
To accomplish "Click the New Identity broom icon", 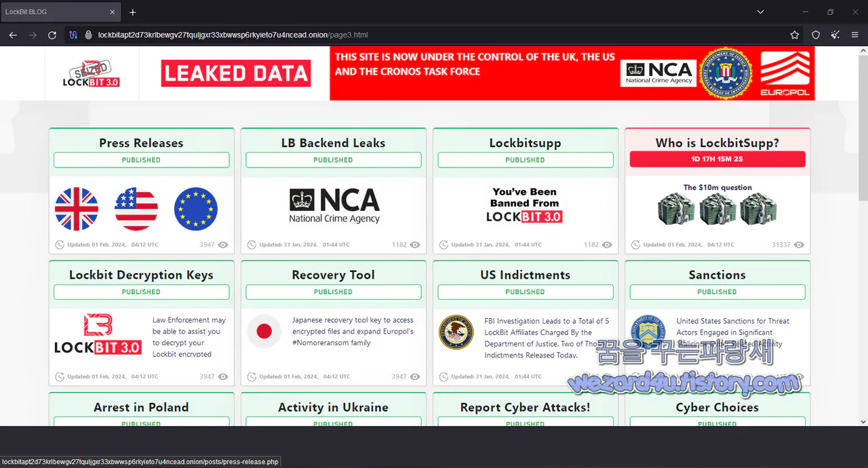I will pyautogui.click(x=835, y=35).
